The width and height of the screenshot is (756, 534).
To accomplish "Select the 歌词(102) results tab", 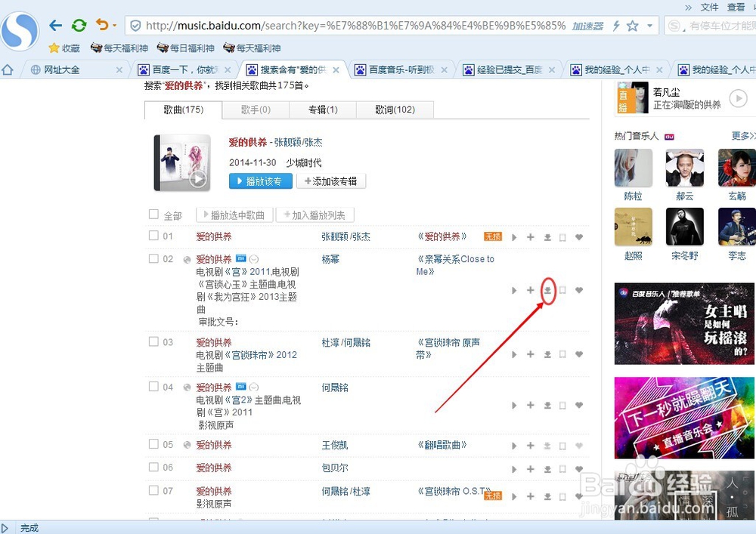I will [395, 110].
